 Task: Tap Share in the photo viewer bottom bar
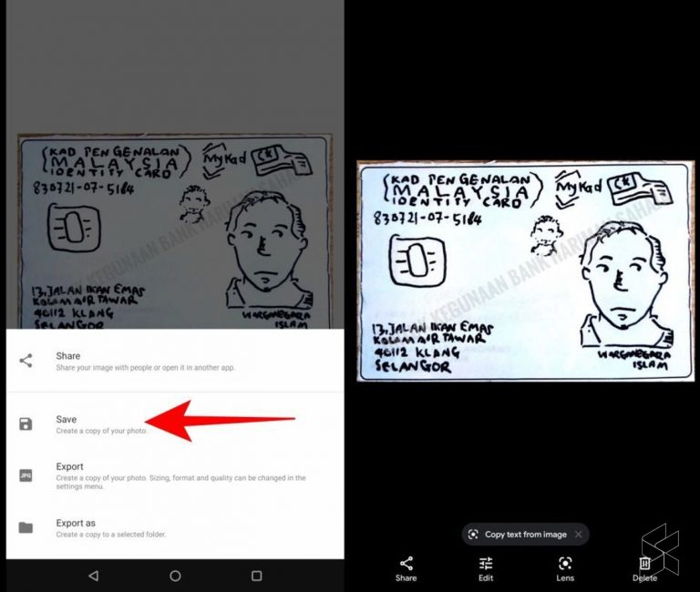(x=406, y=569)
